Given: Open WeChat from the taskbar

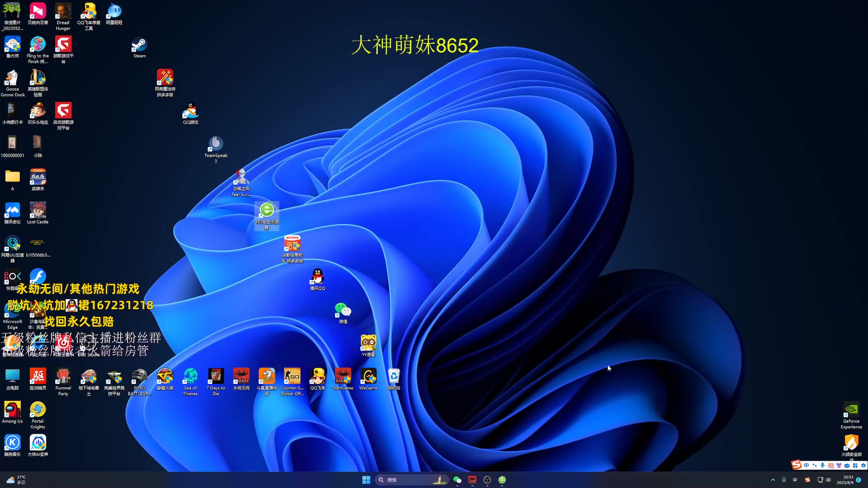Looking at the screenshot, I should 458,480.
